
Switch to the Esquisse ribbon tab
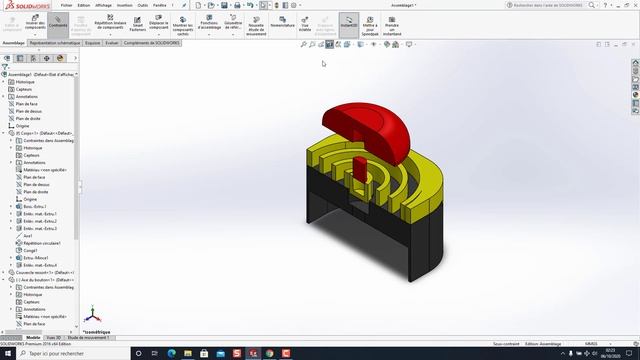click(x=93, y=43)
